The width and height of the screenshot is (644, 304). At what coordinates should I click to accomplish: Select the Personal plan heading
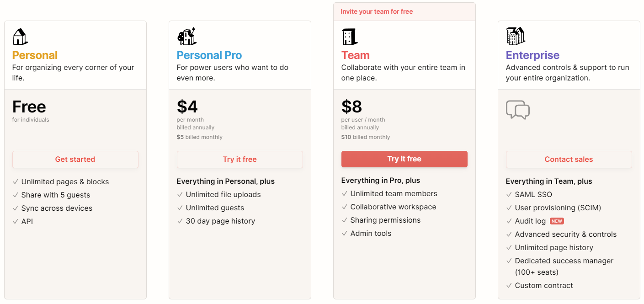35,55
